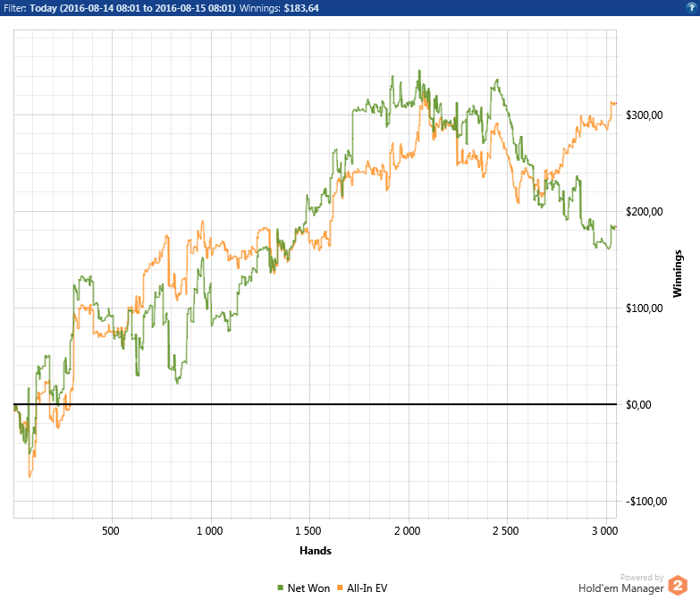Click the Today date range filter text
Screen dimensions: 700x600
tap(132, 8)
